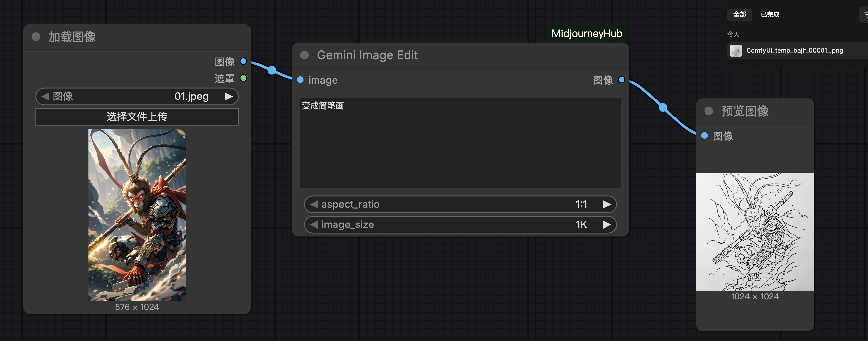868x341 pixels.
Task: Collapse the 预览图像 node using its dot
Action: pos(709,111)
